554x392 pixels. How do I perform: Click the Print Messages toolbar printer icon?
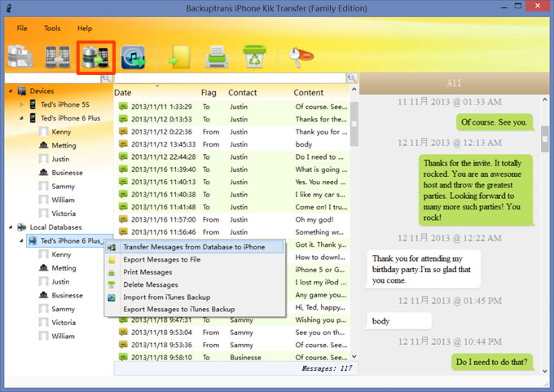pyautogui.click(x=217, y=57)
